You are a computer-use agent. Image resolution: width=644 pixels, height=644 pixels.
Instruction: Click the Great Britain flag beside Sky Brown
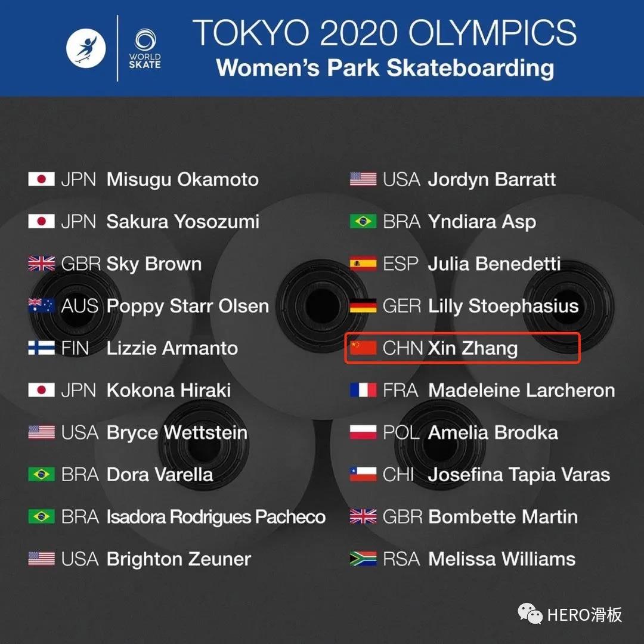(42, 264)
